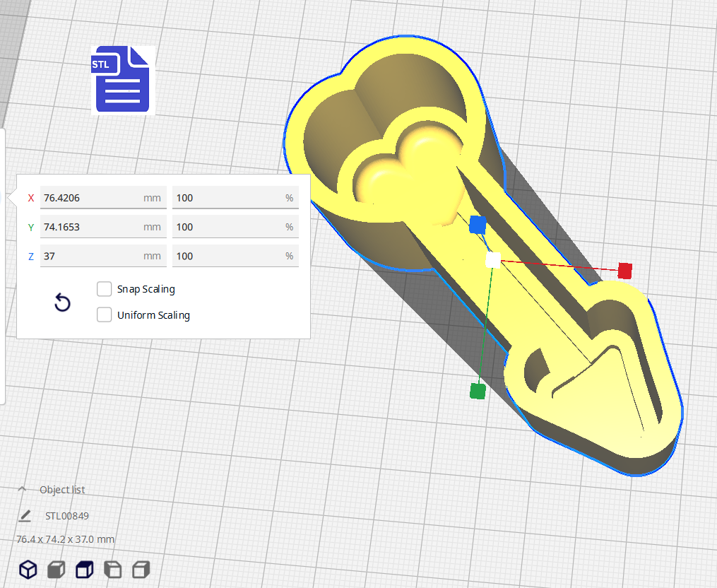
Task: Enable the Snap Scaling checkbox
Action: [x=104, y=289]
